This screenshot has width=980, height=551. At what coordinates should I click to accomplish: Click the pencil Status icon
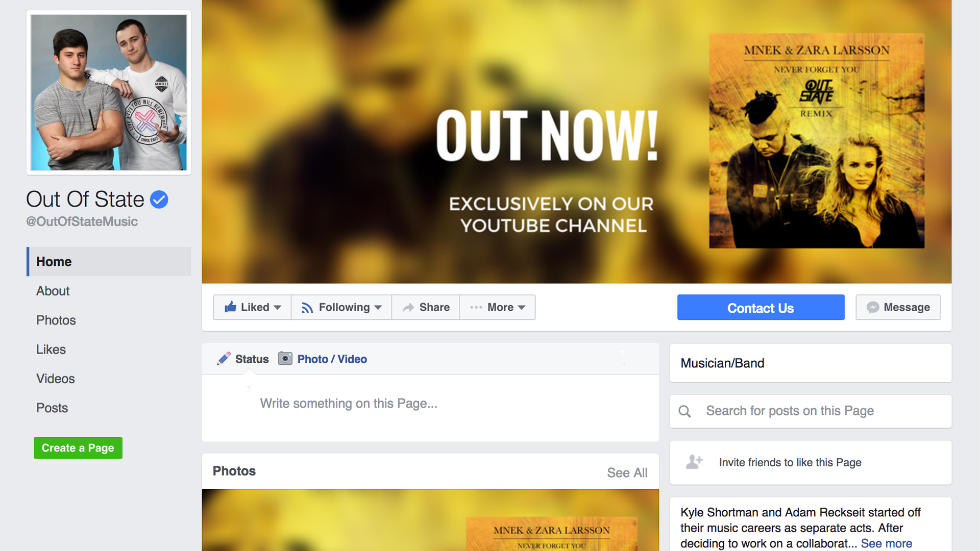point(224,359)
